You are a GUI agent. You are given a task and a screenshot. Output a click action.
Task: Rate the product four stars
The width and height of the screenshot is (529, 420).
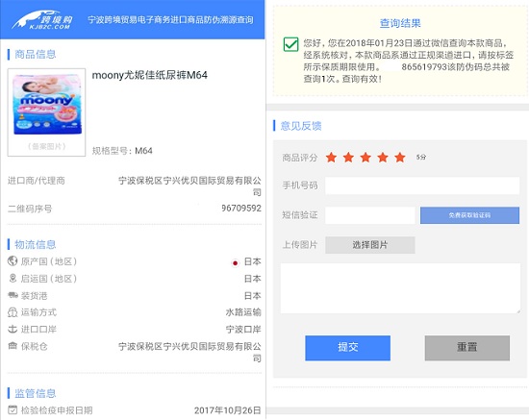[x=383, y=157]
